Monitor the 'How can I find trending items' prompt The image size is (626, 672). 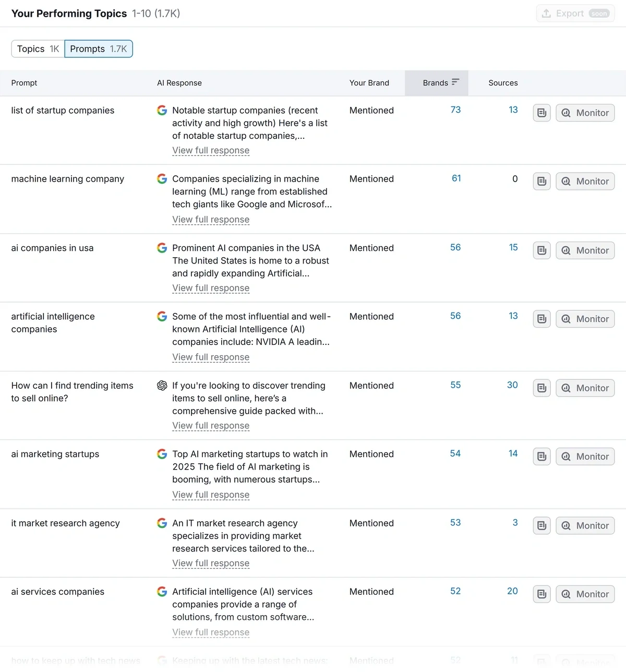click(585, 388)
